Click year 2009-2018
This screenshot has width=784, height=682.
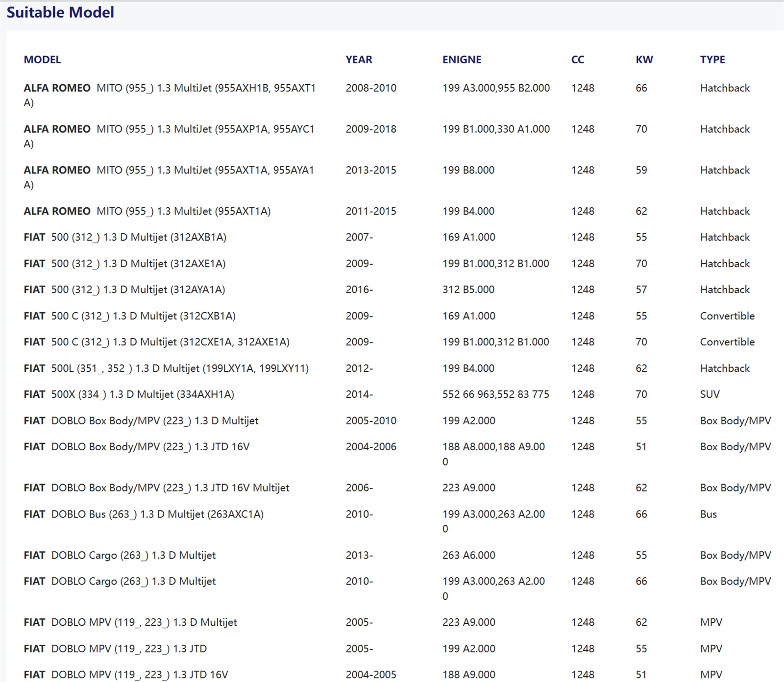point(371,129)
